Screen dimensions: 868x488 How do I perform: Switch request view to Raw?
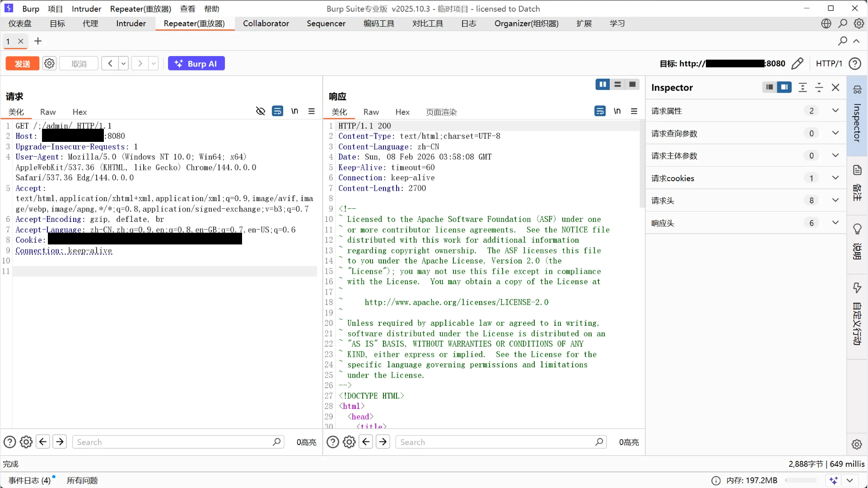[x=48, y=112]
